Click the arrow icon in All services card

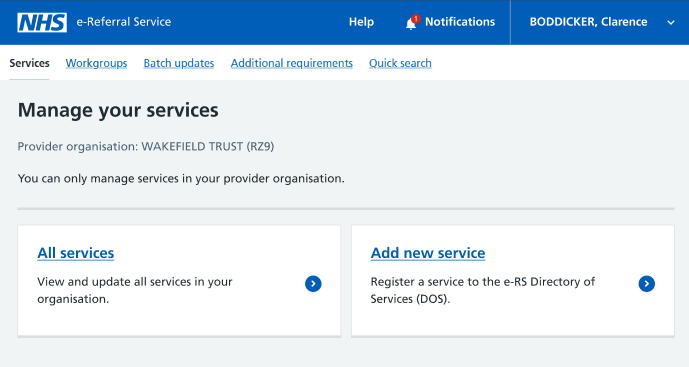[313, 284]
